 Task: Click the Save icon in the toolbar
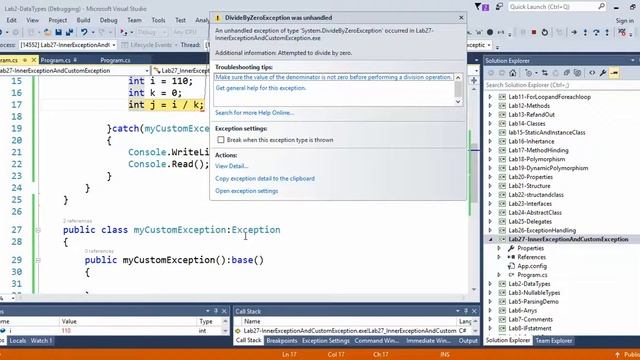coord(58,32)
